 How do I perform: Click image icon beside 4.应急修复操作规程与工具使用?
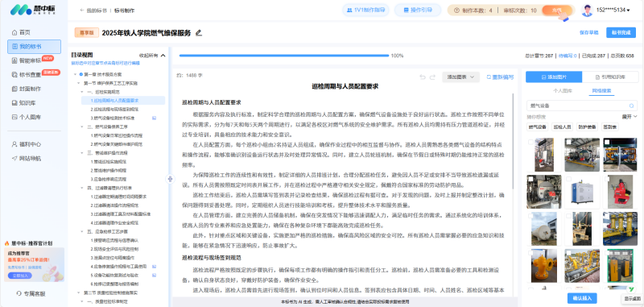click(x=154, y=267)
